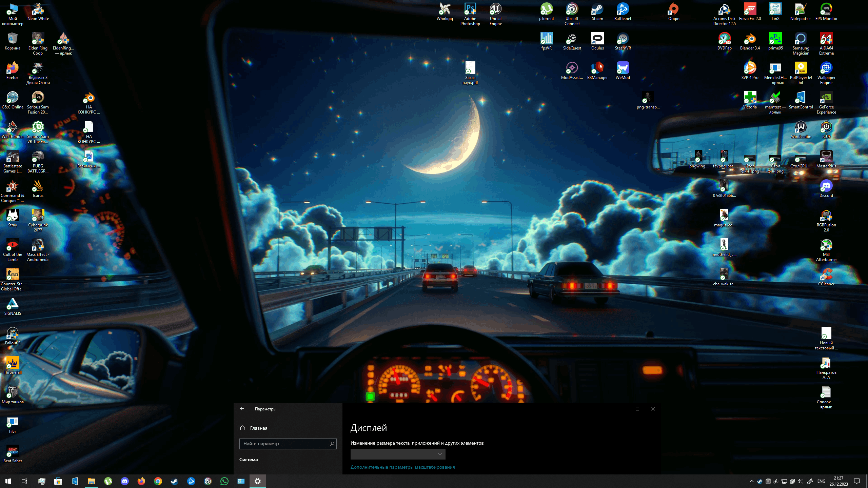Screen dimensions: 868x488
Task: Click back arrow in Параметры
Action: click(241, 409)
